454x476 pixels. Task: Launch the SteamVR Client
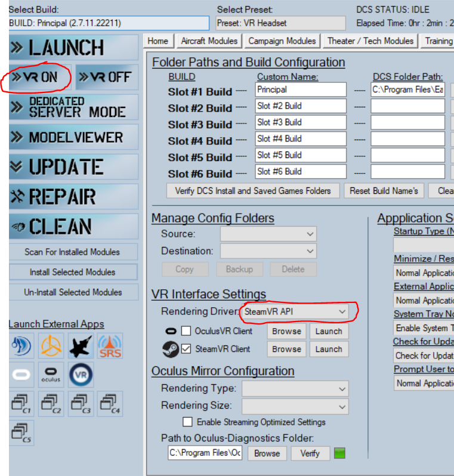[329, 349]
